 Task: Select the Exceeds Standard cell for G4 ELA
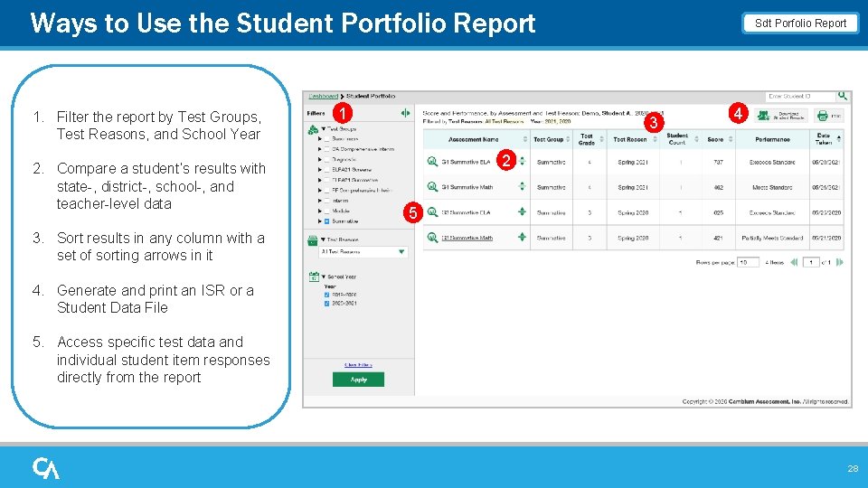[x=772, y=162]
